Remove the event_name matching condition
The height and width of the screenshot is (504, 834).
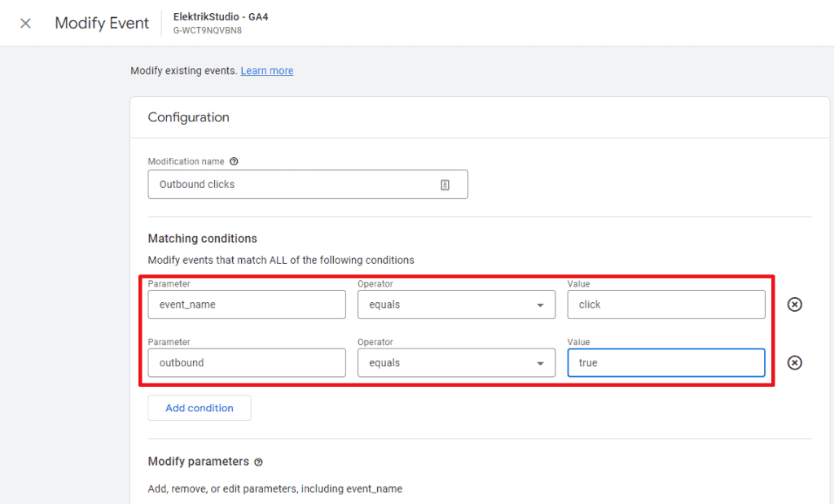pos(794,304)
